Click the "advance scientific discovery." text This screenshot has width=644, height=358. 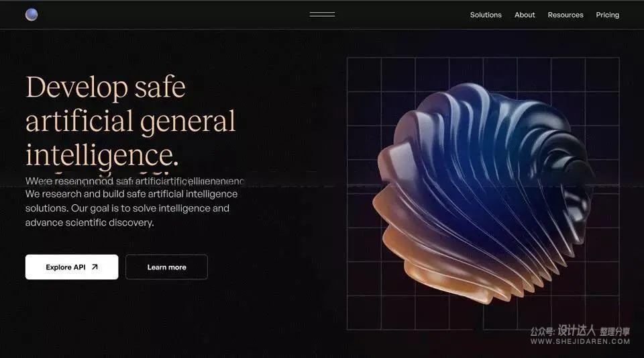point(89,222)
